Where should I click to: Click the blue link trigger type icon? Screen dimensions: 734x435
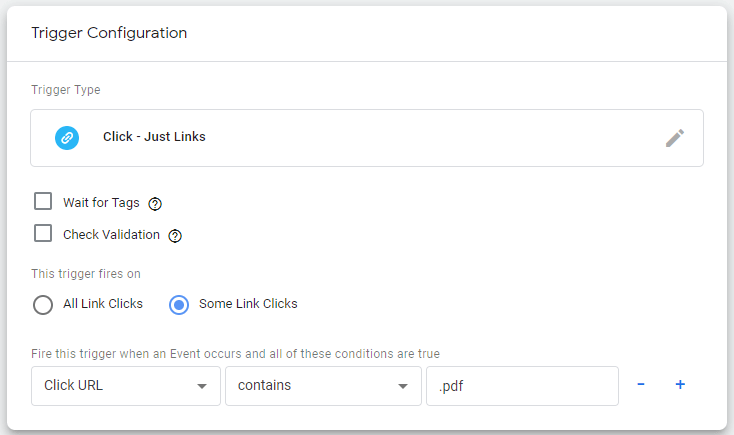pos(67,138)
